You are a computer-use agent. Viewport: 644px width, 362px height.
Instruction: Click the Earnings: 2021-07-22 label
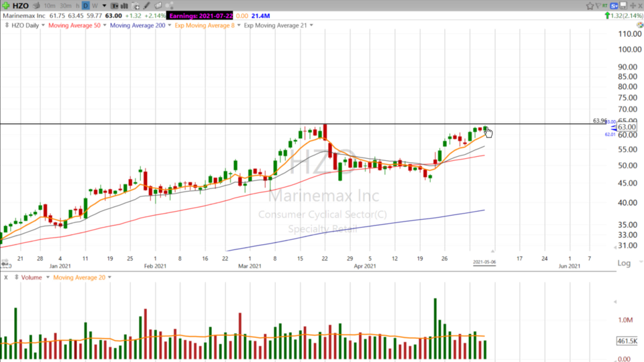point(201,15)
